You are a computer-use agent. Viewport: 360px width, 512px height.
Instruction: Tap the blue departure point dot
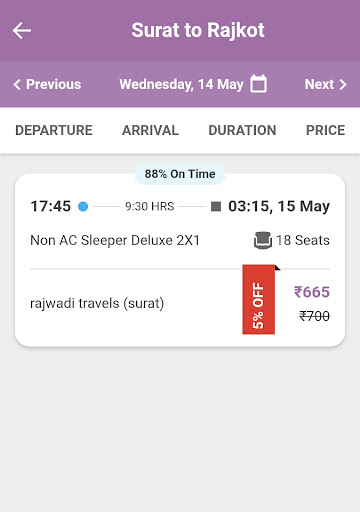(x=83, y=206)
